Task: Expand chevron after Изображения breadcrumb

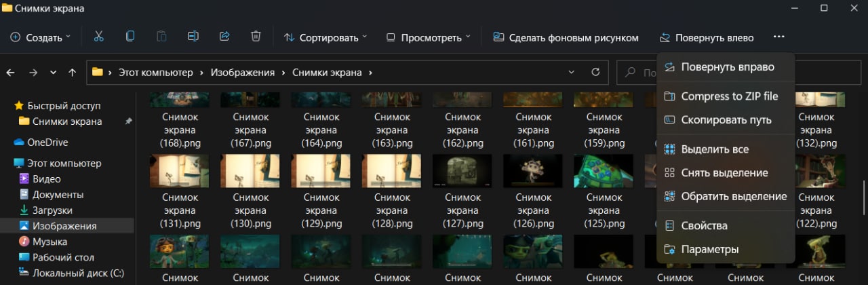Action: (282, 72)
